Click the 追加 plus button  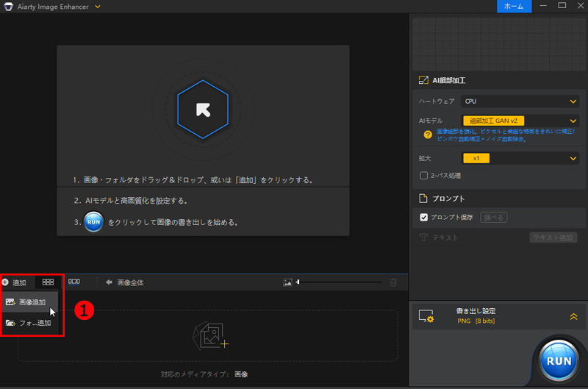(14, 282)
